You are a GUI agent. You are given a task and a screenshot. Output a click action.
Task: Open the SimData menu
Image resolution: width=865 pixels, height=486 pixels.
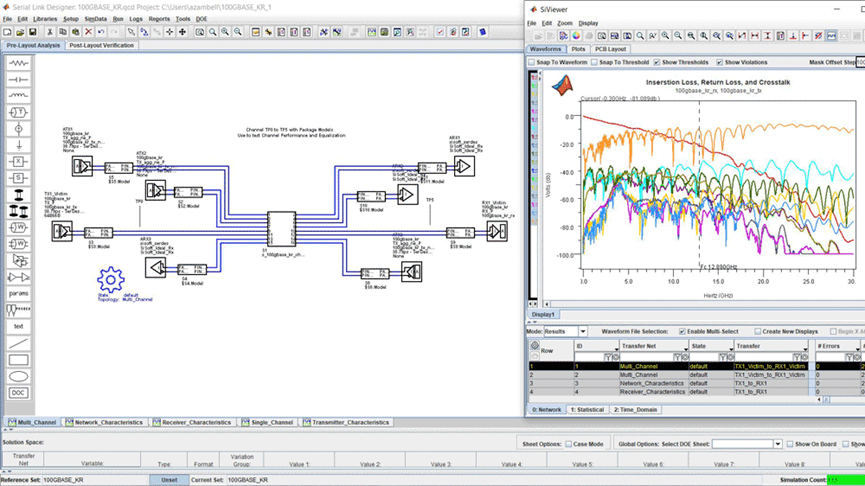coord(95,19)
